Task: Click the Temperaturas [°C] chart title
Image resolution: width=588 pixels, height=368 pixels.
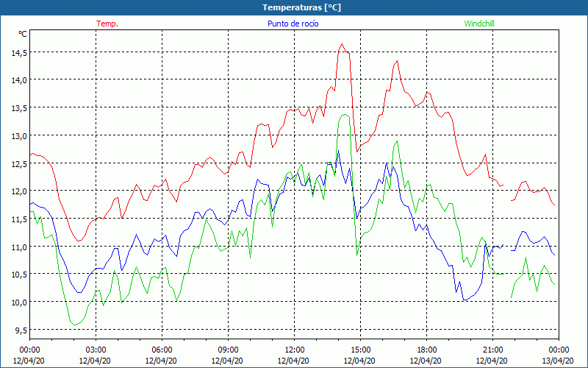Action: tap(301, 7)
